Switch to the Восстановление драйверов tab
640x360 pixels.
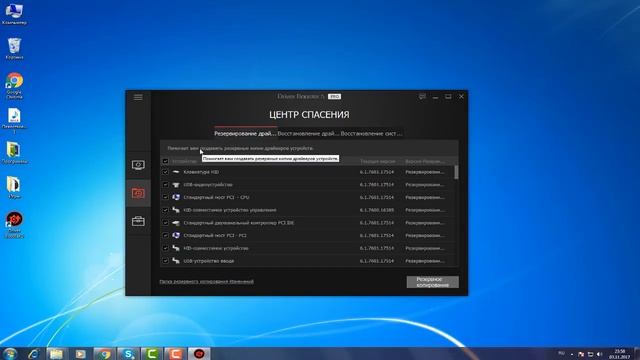(308, 133)
